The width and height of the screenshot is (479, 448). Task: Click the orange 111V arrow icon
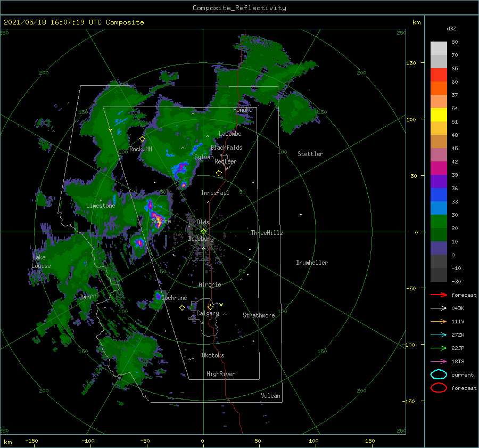439,321
